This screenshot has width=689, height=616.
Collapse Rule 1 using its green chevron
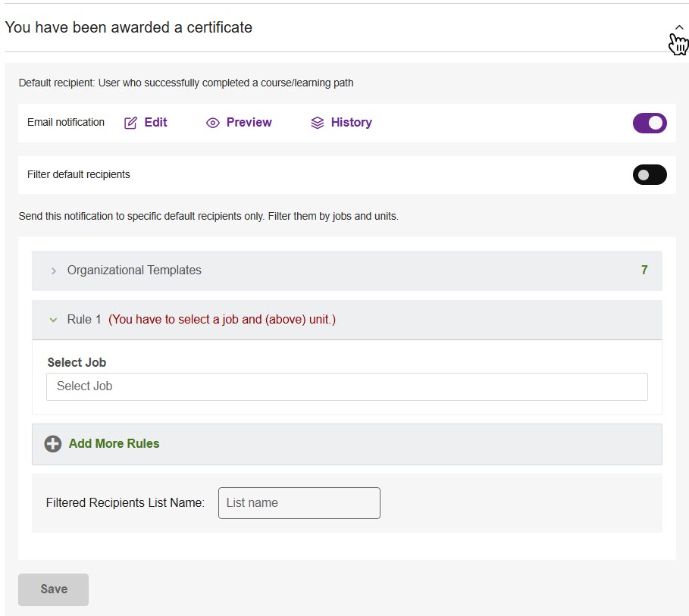[53, 320]
